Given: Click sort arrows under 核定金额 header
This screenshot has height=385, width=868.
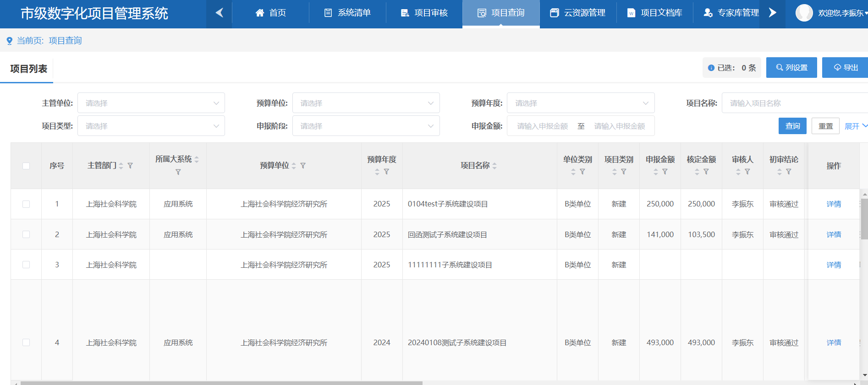Looking at the screenshot, I should [697, 172].
